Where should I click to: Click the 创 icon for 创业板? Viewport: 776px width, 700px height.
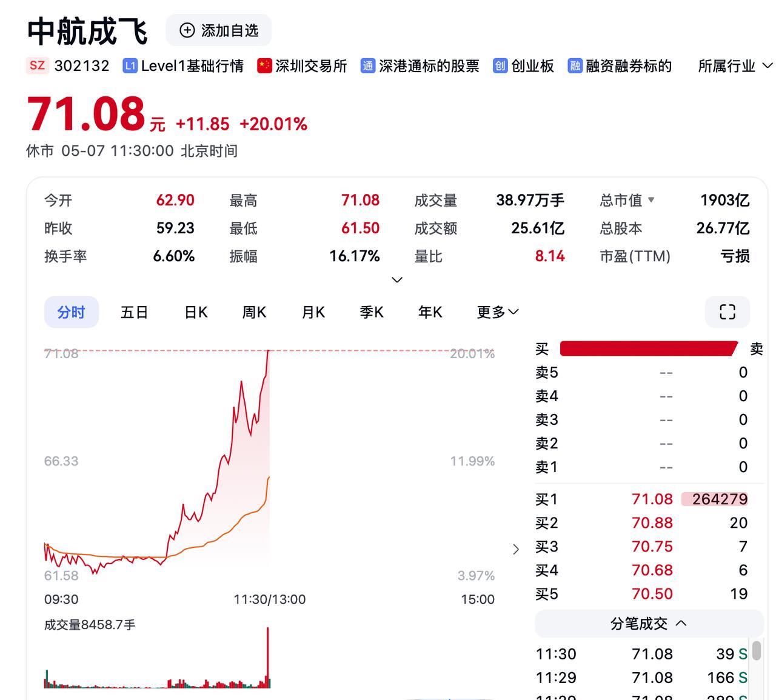tap(500, 66)
